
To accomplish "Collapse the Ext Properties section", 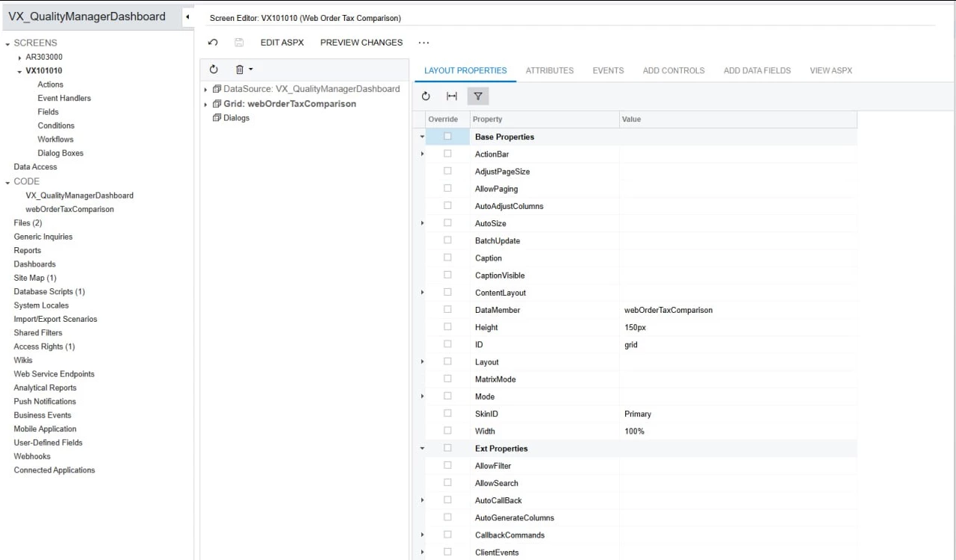I will tap(421, 448).
